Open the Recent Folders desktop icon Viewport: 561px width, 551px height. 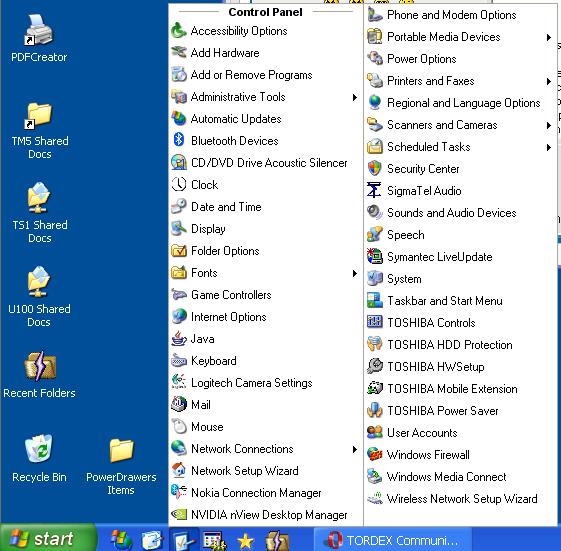[x=39, y=375]
